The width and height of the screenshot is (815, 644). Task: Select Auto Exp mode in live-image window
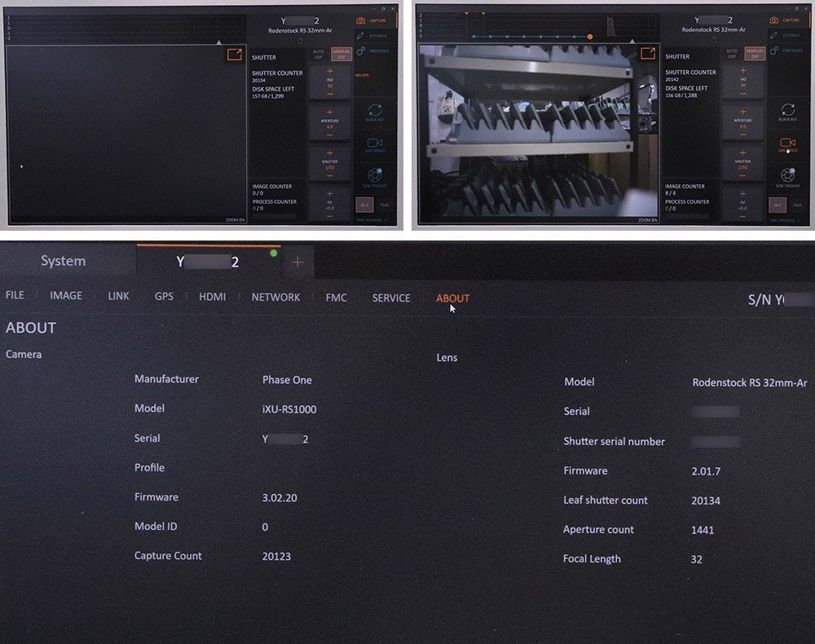[732, 53]
